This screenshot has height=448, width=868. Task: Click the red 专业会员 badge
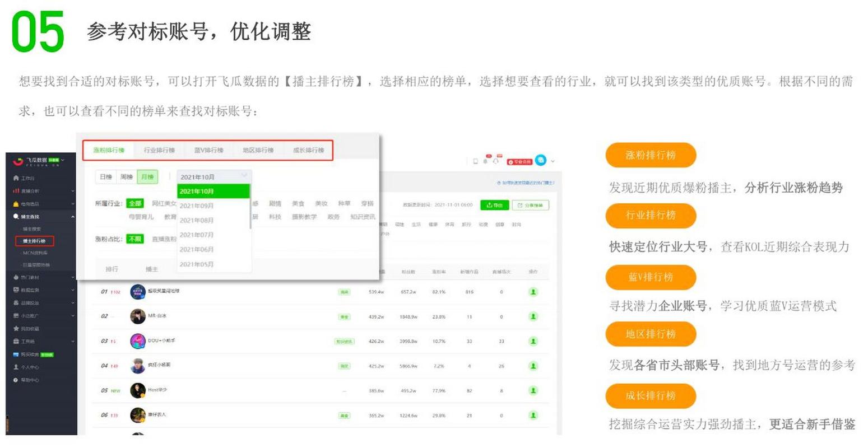[x=519, y=162]
